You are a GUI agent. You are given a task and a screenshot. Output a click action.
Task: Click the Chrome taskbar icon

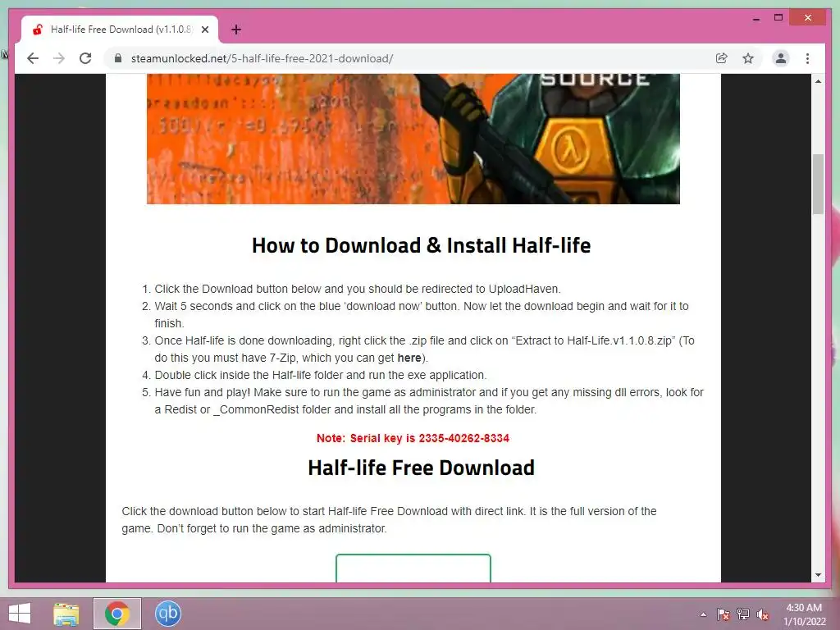click(117, 614)
